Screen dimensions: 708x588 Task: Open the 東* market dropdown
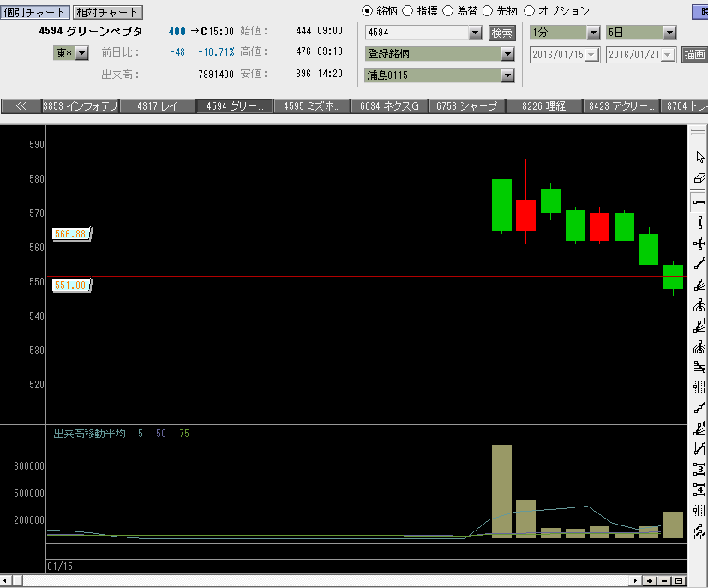81,53
